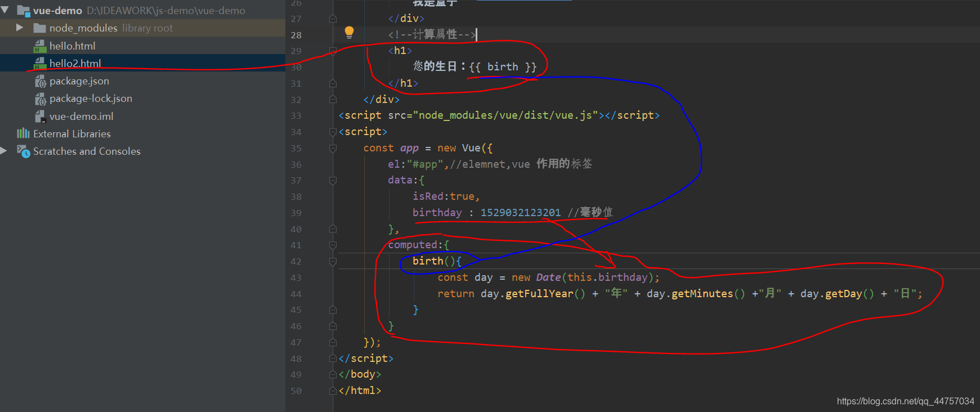
Task: Select hello2.html file
Action: click(x=75, y=63)
